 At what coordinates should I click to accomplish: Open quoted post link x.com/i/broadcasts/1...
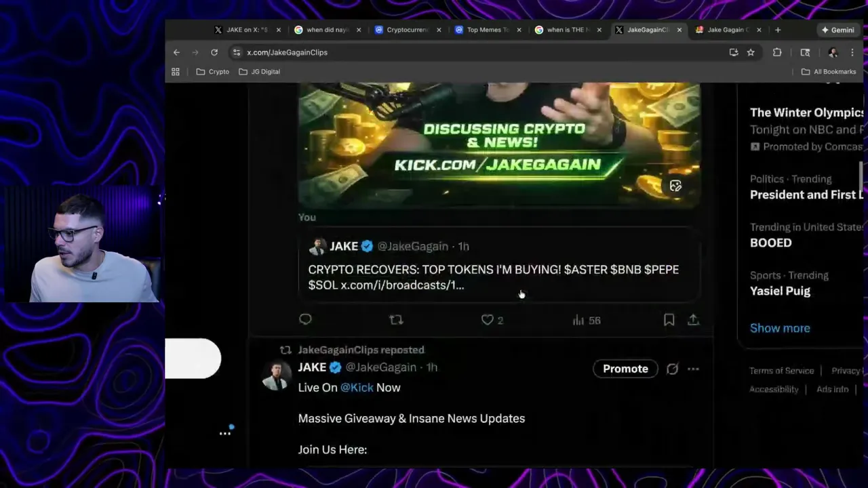(402, 285)
